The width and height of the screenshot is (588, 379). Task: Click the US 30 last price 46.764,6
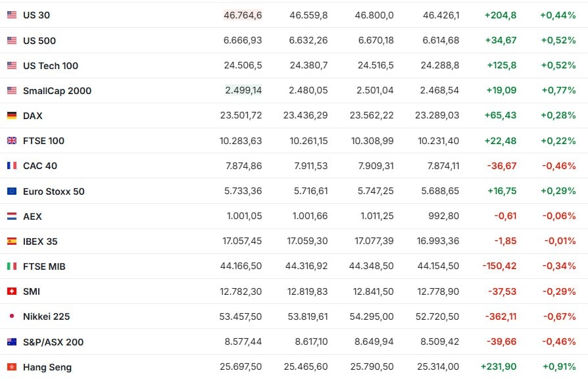coord(243,15)
